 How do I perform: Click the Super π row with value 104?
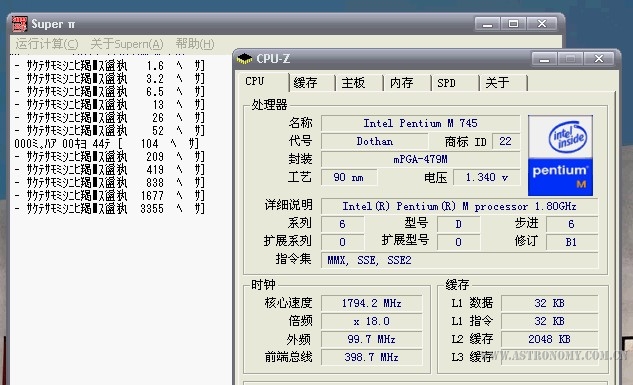coord(107,144)
